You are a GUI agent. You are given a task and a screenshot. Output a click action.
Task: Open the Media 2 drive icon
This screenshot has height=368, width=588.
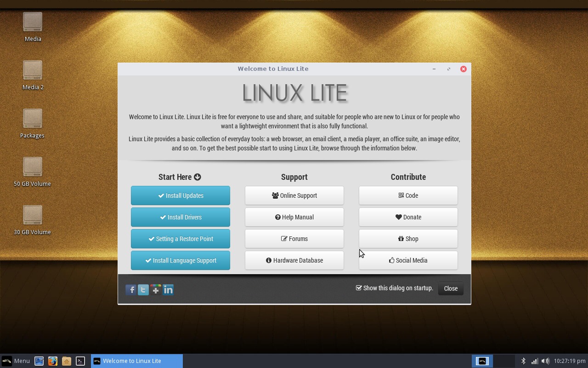coord(33,75)
